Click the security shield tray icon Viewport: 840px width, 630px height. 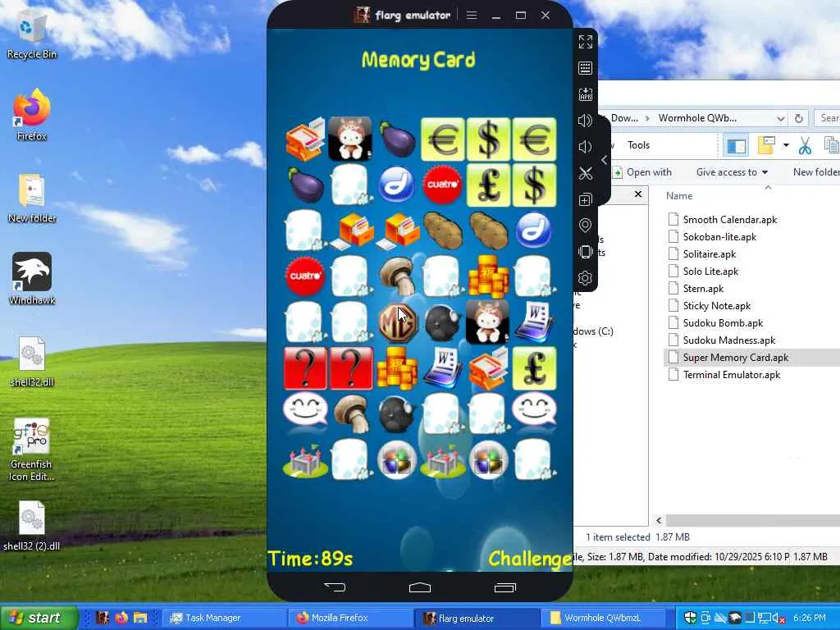690,618
